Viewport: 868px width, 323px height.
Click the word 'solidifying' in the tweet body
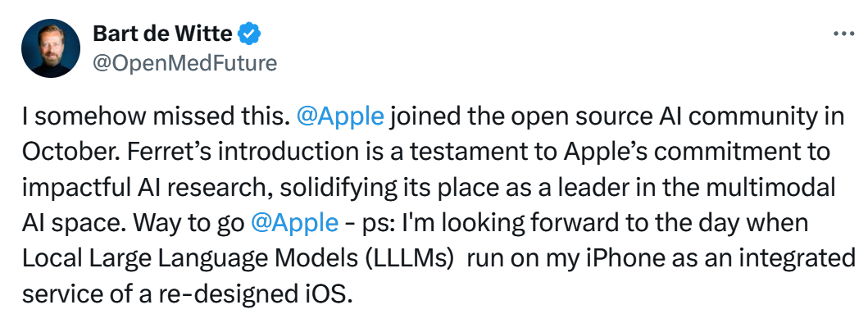pos(337,188)
